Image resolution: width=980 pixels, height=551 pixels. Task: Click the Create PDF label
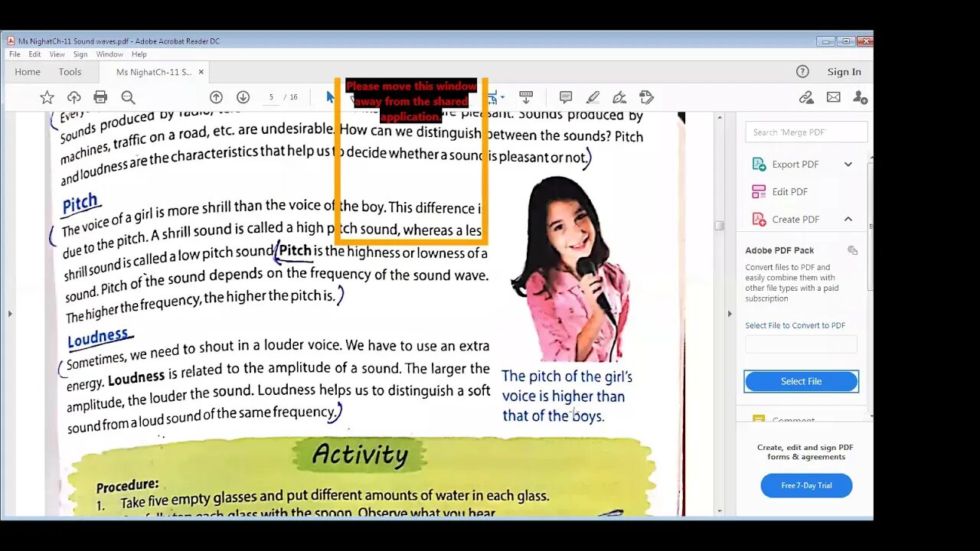coord(795,219)
